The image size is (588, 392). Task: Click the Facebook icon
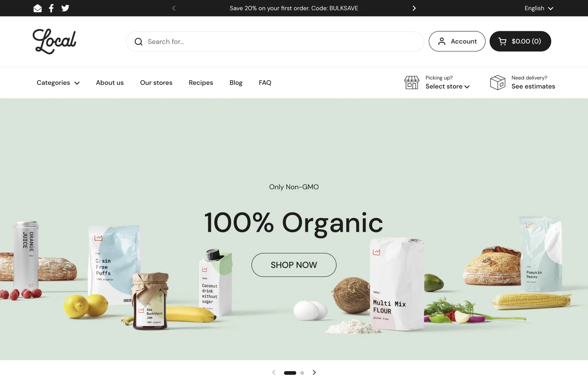click(51, 8)
